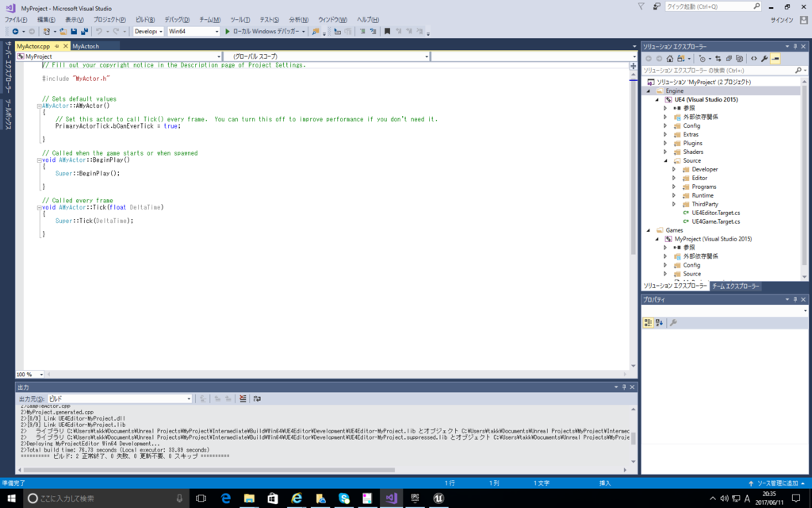Click Alphabetical sort icon in Properties panel
The width and height of the screenshot is (812, 508).
(x=659, y=322)
